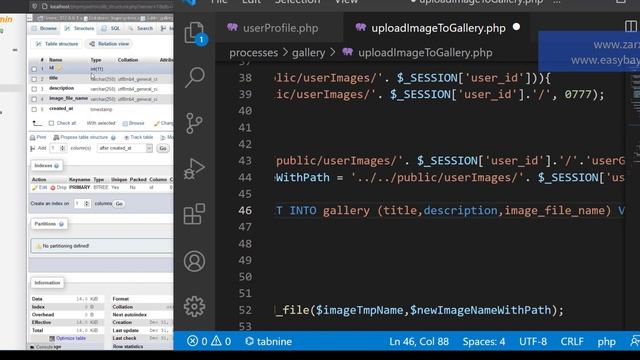Toggle checkbox for the id column
The height and width of the screenshot is (360, 640).
pyautogui.click(x=34, y=69)
